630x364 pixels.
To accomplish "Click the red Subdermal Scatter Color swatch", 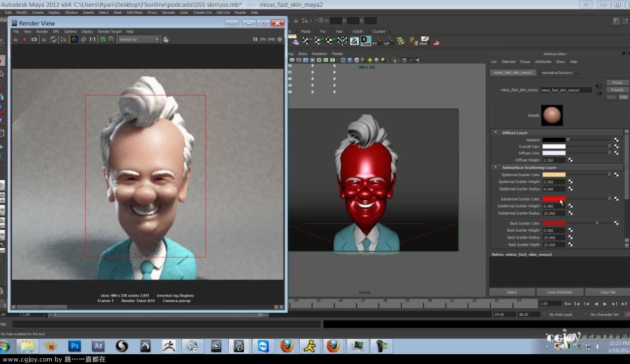I will [553, 199].
